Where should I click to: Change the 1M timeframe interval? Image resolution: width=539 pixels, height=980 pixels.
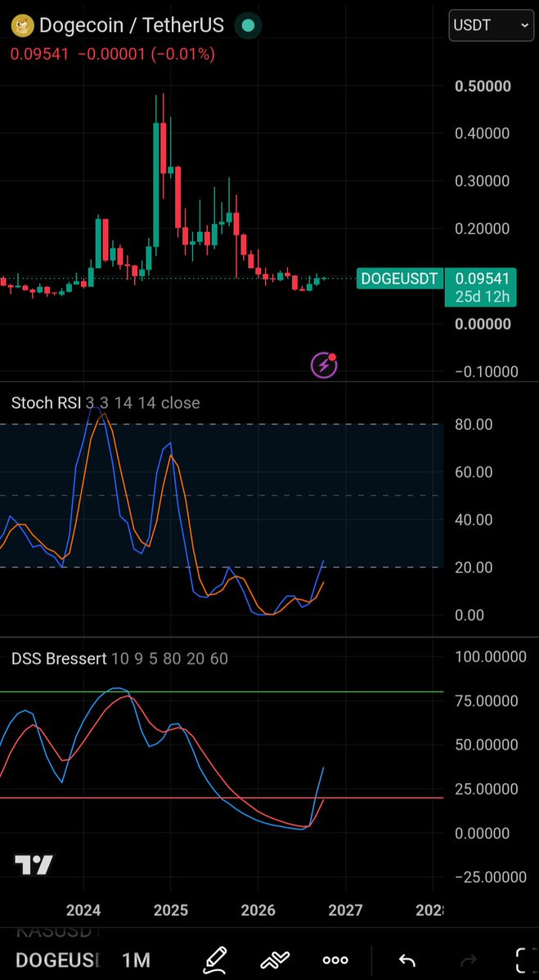click(x=136, y=960)
